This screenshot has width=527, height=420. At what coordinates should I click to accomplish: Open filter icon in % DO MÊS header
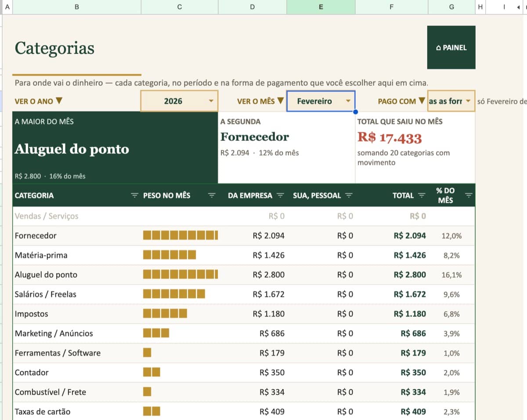click(x=469, y=195)
